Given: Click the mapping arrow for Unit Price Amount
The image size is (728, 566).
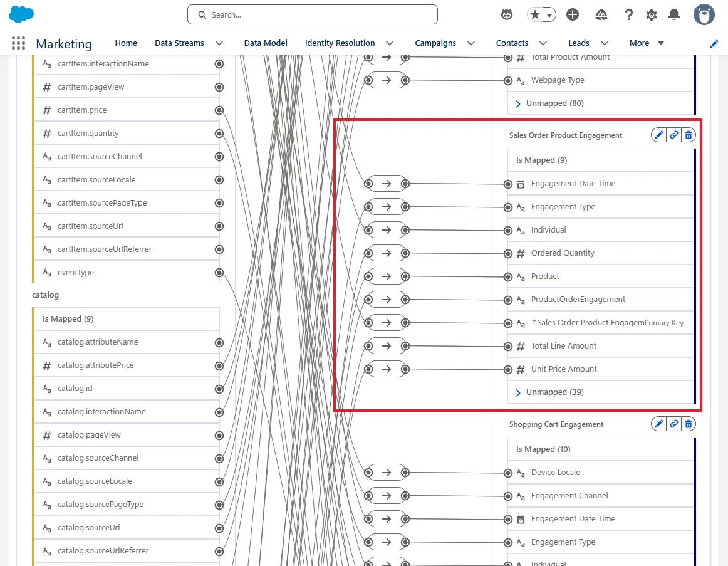Looking at the screenshot, I should click(387, 369).
